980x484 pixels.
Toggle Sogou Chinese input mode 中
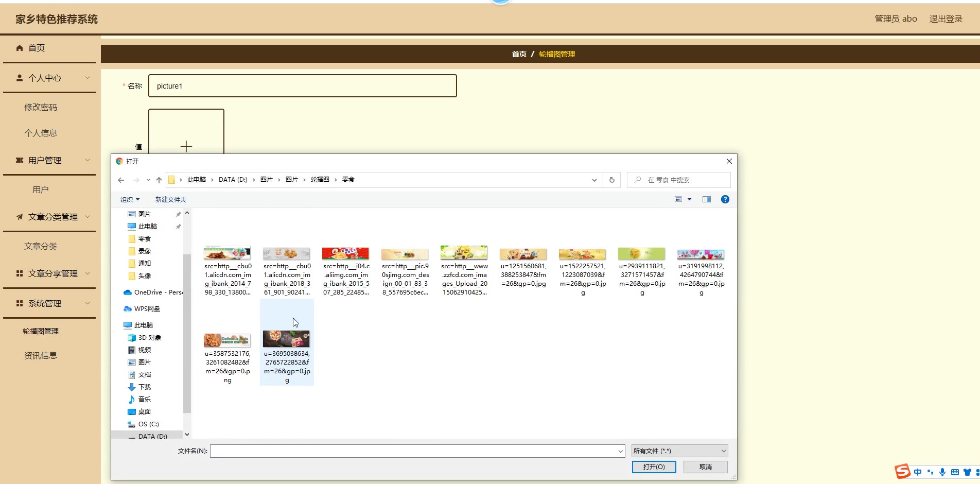[918, 472]
